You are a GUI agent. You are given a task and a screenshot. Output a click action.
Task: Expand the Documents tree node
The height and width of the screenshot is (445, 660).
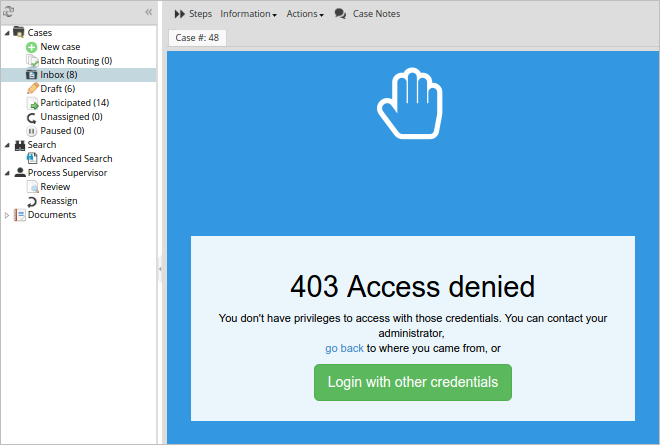[8, 215]
